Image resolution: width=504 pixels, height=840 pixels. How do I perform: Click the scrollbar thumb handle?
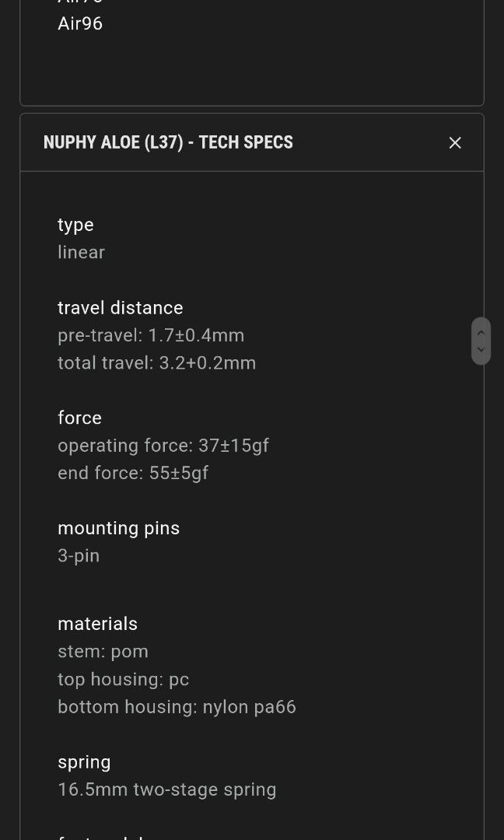[481, 341]
